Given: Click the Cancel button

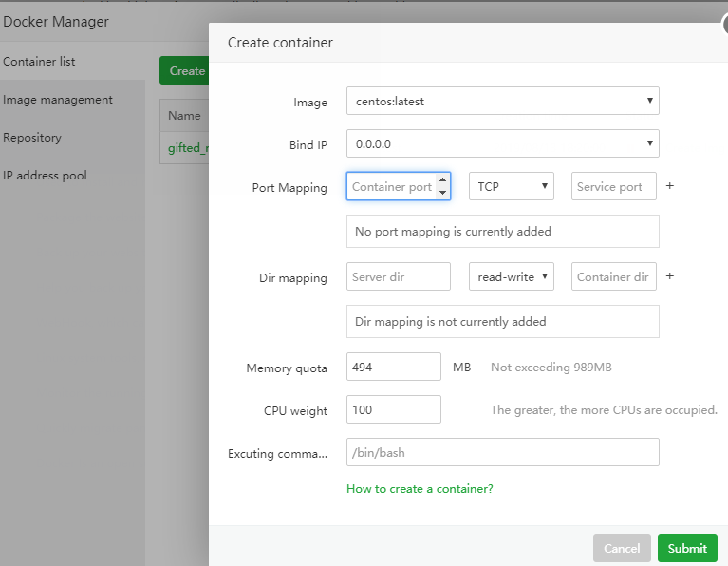Looking at the screenshot, I should pos(622,548).
